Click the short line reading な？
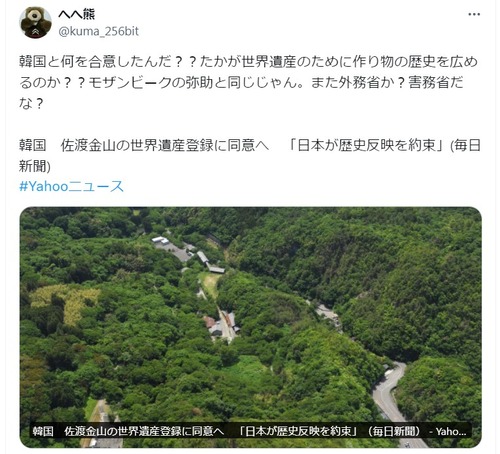500x454 pixels. click(31, 103)
